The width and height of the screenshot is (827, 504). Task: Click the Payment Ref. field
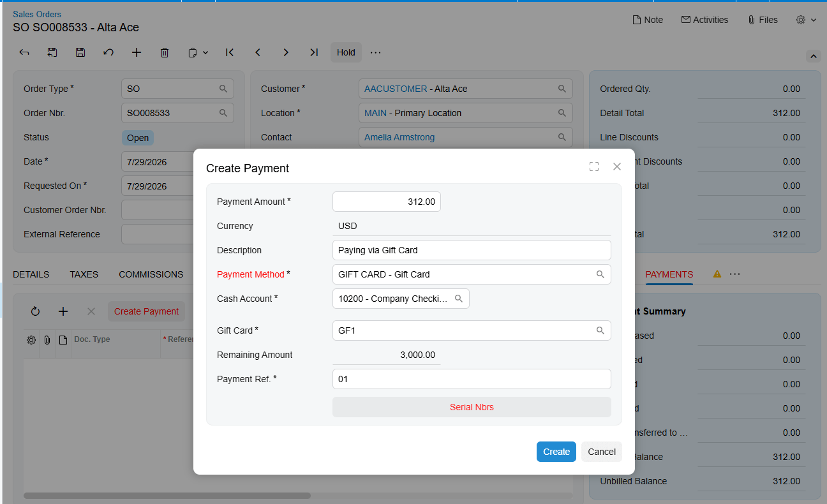[472, 379]
